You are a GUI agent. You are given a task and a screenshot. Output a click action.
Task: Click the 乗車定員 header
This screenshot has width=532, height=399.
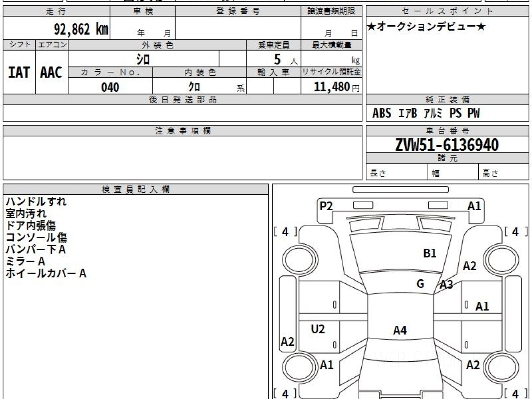(x=274, y=45)
